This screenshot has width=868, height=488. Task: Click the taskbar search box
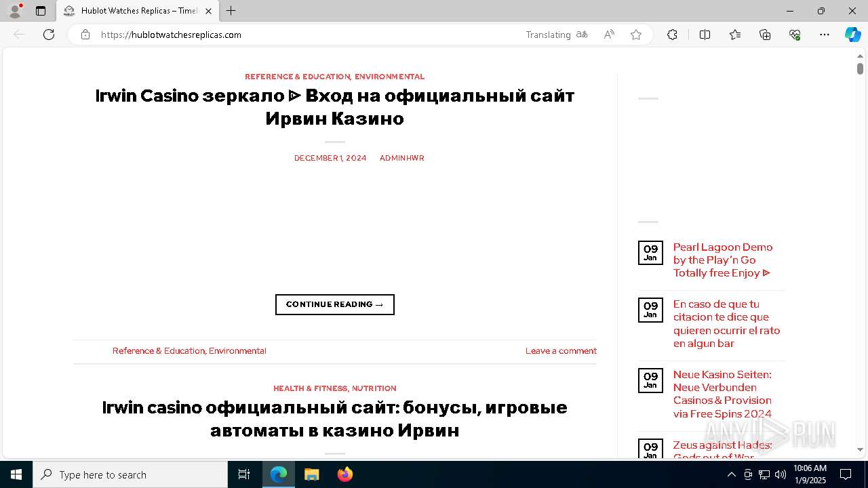point(130,474)
